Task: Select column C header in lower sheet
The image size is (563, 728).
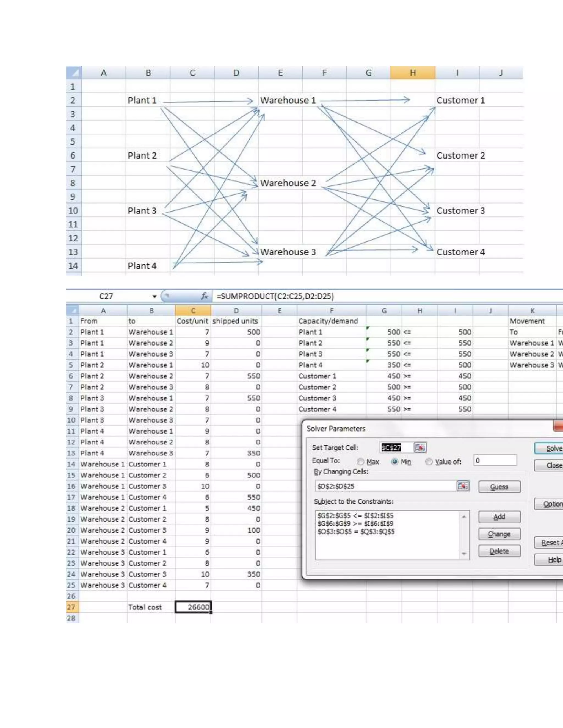Action: (193, 311)
